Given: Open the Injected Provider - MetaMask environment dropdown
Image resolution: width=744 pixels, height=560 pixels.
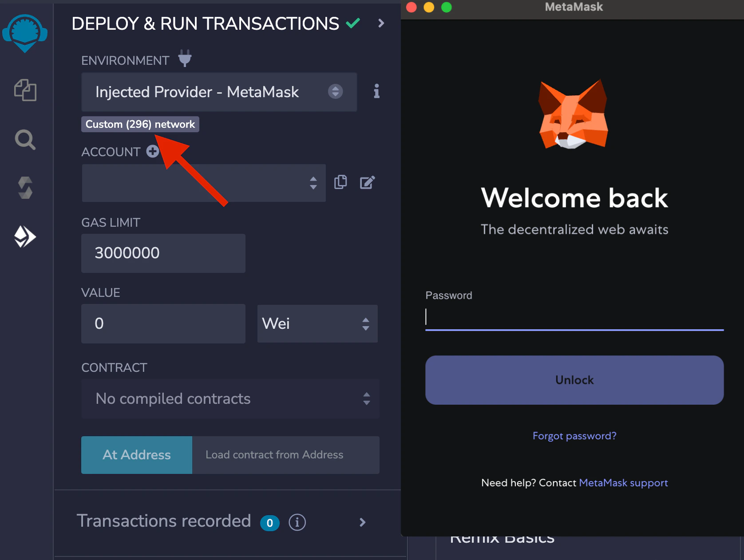Looking at the screenshot, I should [219, 92].
